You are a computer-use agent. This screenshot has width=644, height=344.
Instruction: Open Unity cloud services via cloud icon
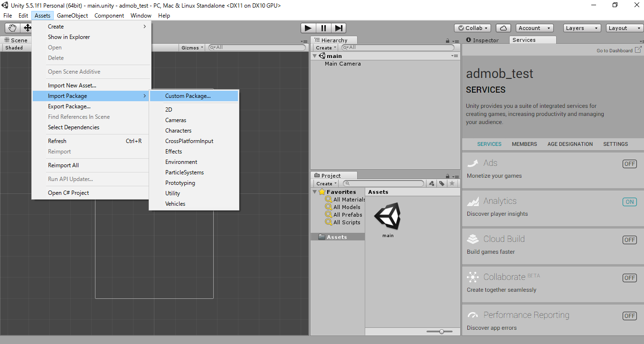coord(503,28)
